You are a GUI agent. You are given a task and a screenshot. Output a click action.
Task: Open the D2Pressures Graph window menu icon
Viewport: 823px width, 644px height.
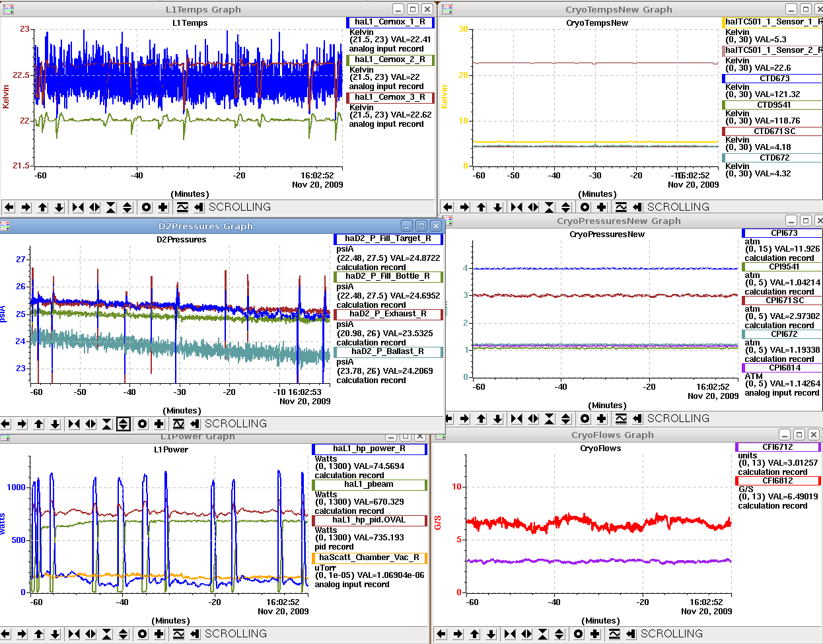tap(5, 226)
